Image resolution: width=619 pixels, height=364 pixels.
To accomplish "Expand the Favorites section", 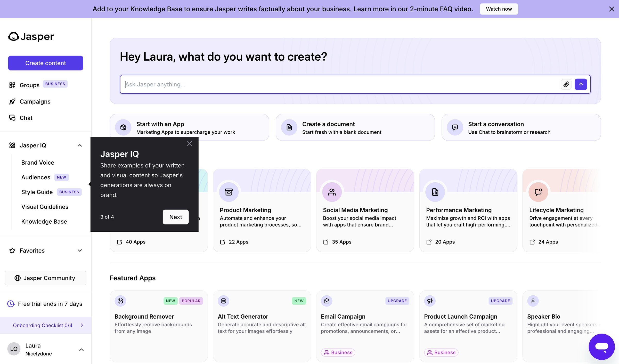I will [x=80, y=250].
